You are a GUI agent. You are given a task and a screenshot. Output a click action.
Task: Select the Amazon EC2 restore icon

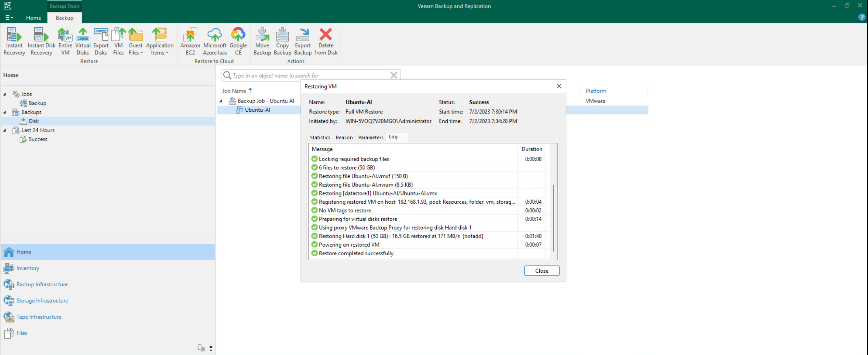coord(190,41)
